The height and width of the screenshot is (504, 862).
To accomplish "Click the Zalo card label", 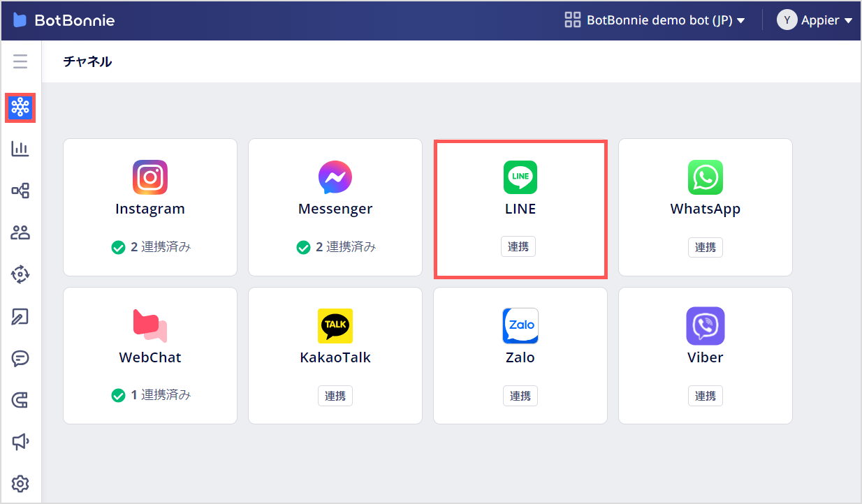I will 520,357.
